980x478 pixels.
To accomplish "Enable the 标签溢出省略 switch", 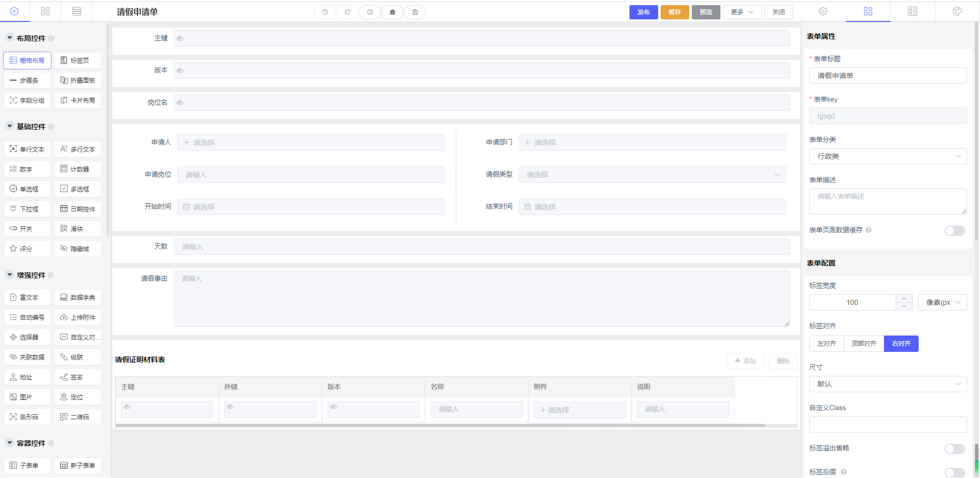I will point(954,449).
